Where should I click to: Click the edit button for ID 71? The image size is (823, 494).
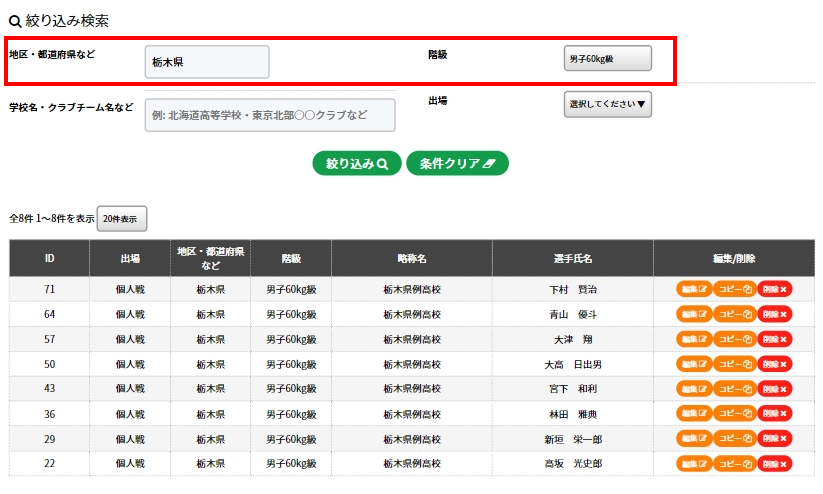694,289
